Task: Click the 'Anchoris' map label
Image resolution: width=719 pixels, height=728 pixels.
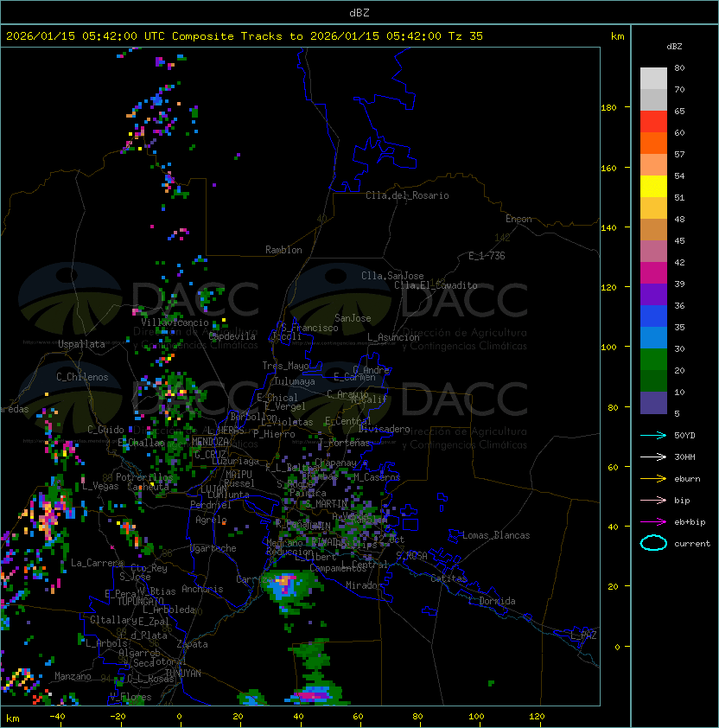Action: (202, 589)
